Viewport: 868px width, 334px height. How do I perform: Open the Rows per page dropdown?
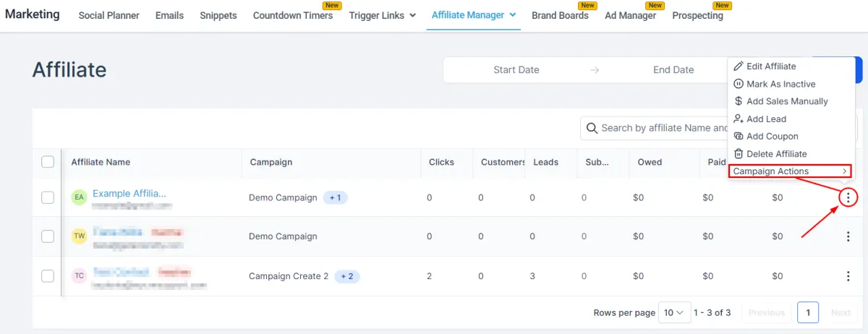point(674,312)
